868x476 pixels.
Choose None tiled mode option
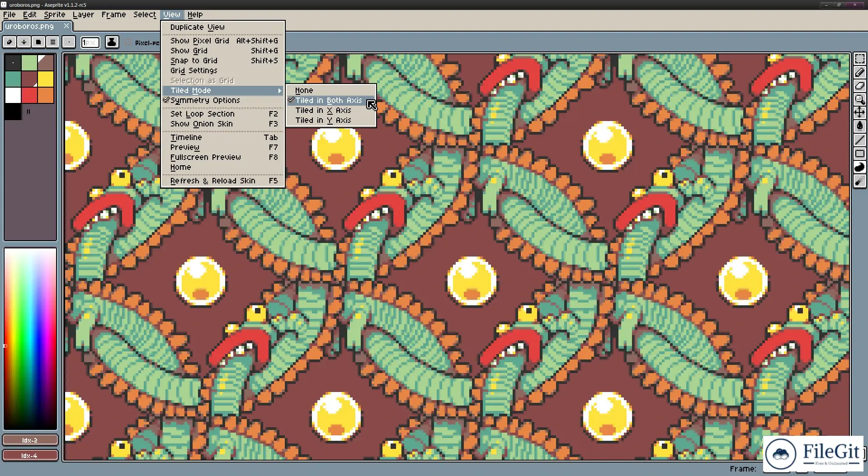[331, 90]
